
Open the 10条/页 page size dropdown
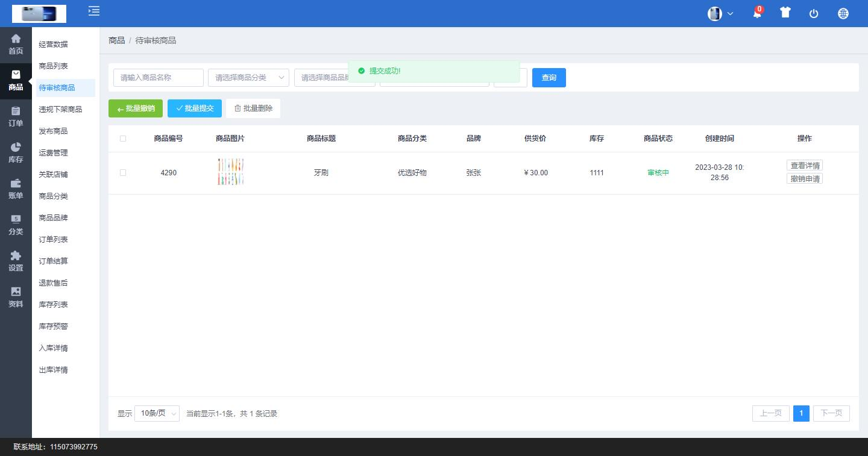157,413
